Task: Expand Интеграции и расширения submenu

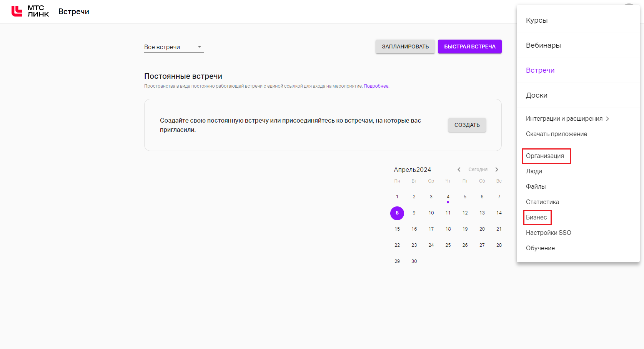Action: click(567, 118)
